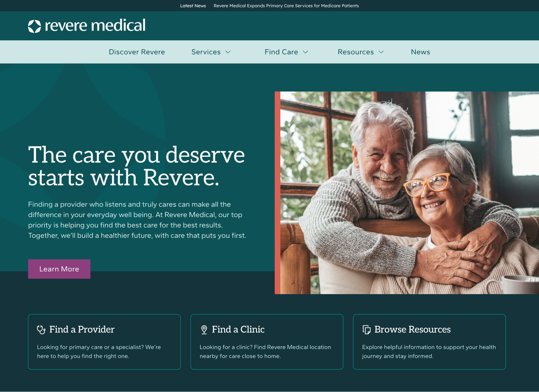Click the revere medical wordmark text
The width and height of the screenshot is (539, 392).
[95, 26]
